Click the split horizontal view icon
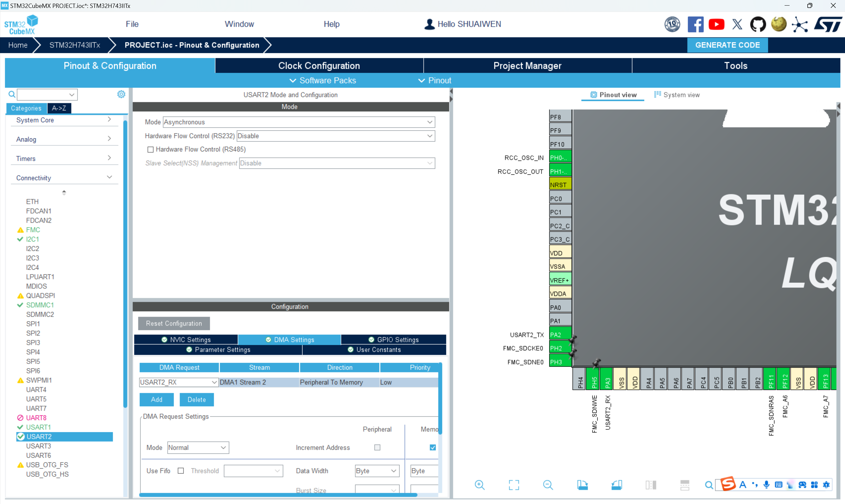Image resolution: width=845 pixels, height=504 pixels. click(685, 485)
